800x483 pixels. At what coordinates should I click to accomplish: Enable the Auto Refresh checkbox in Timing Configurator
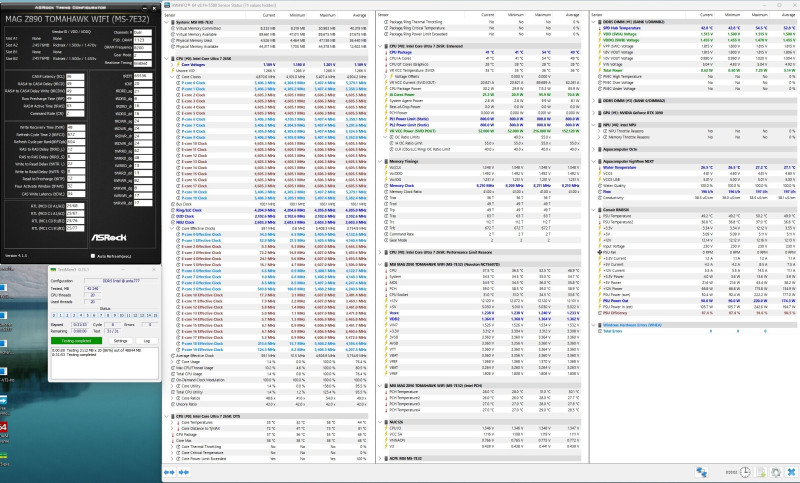(x=93, y=256)
